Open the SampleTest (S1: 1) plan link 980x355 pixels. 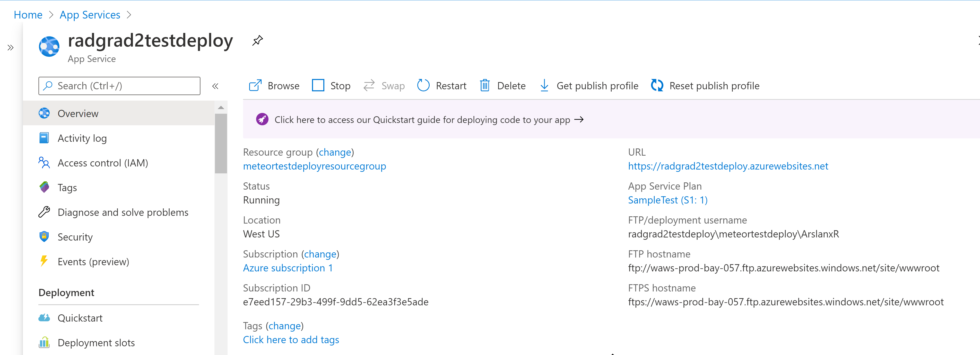[x=668, y=200]
